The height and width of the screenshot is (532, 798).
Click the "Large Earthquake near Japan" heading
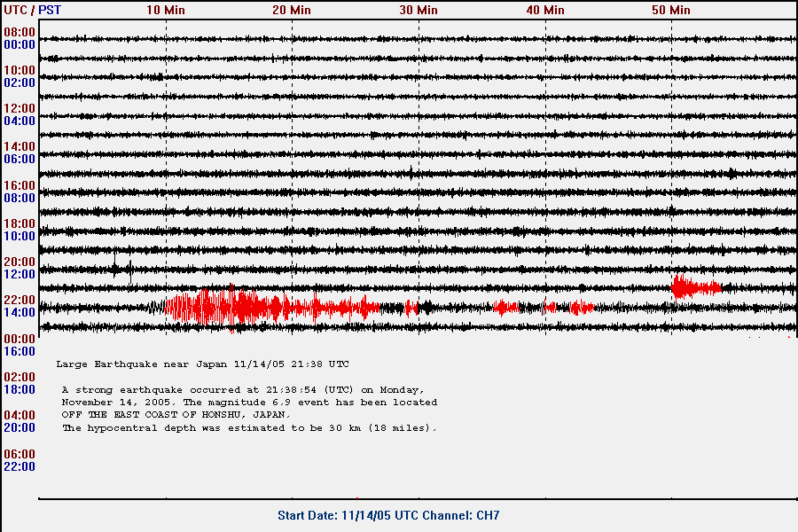[202, 364]
